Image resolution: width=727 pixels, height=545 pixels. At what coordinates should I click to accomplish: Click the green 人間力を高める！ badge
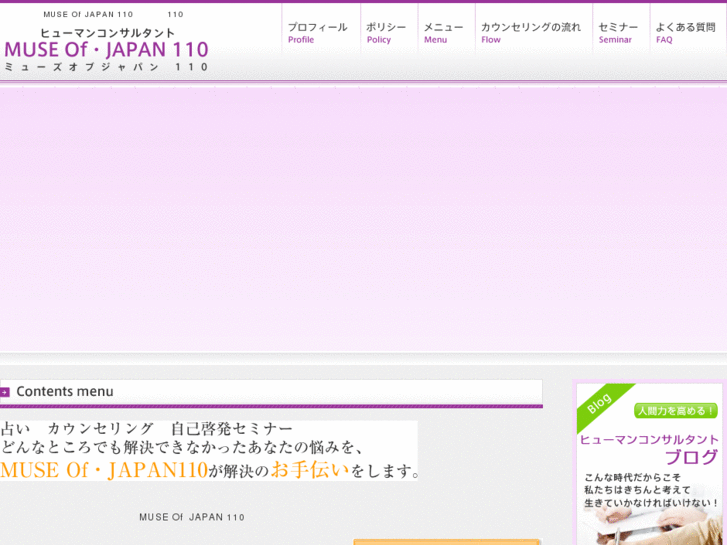pos(676,411)
